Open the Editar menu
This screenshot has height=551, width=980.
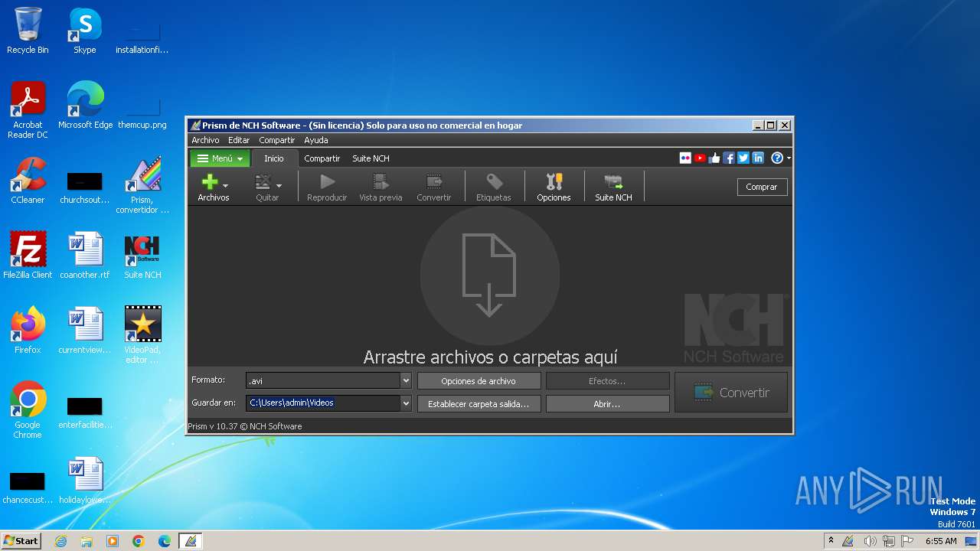239,140
